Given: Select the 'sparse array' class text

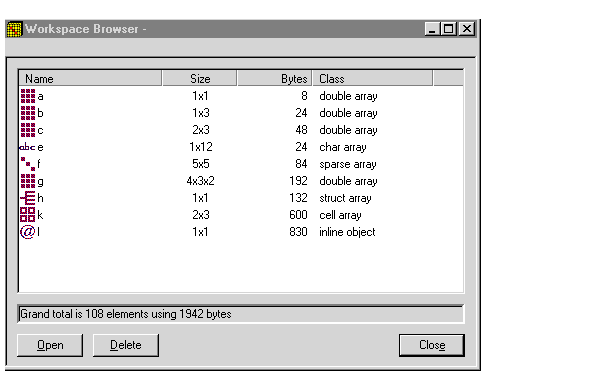Looking at the screenshot, I should [348, 165].
